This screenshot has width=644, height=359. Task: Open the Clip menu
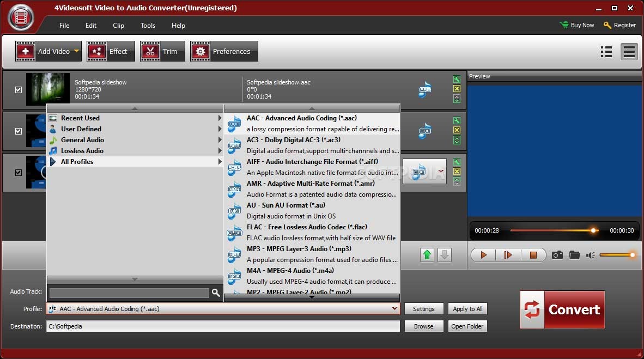coord(118,26)
